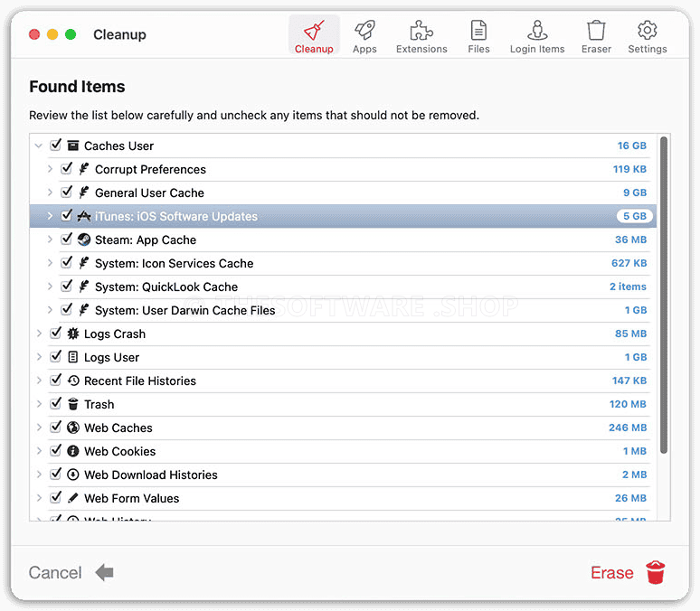Open the Extensions puzzle piece icon
The width and height of the screenshot is (700, 611).
pyautogui.click(x=421, y=31)
